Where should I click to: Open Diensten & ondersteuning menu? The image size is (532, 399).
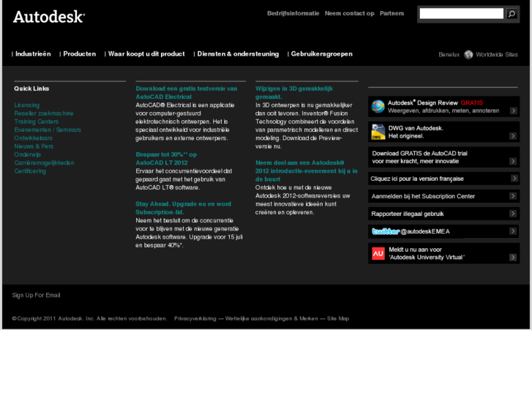[238, 54]
